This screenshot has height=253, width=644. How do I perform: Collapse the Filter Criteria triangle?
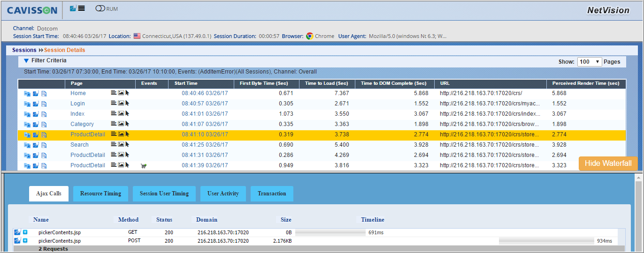26,61
